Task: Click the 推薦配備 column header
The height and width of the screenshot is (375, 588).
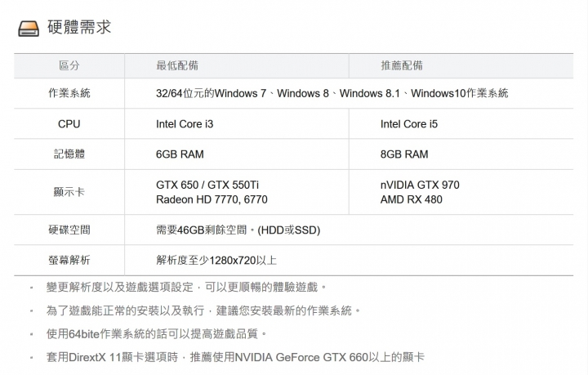Action: [402, 65]
